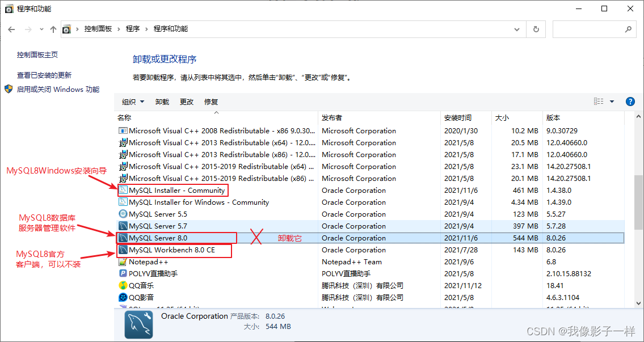
Task: Click the 程序和功能 breadcrumb
Action: point(171,29)
